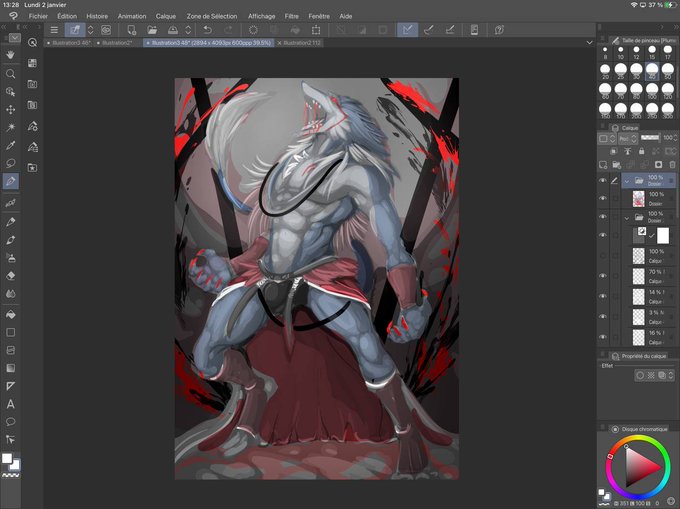
Task: Collapse the second Dossier folder chevron
Action: [627, 217]
